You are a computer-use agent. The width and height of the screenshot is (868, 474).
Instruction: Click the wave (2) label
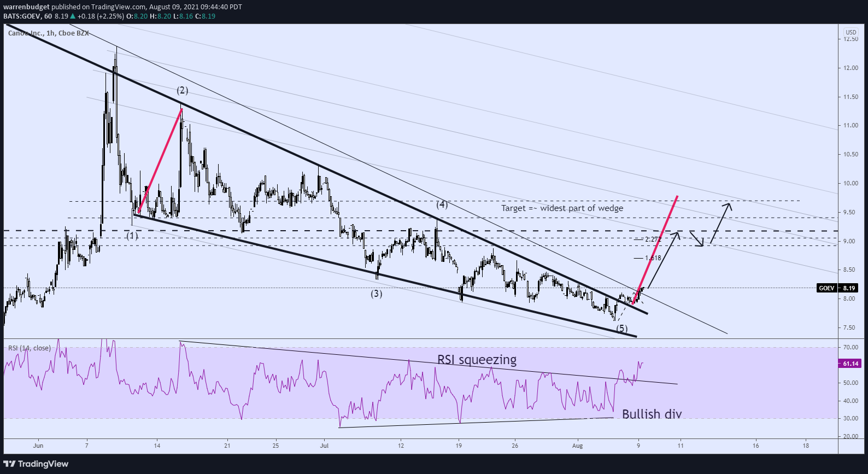[x=182, y=90]
